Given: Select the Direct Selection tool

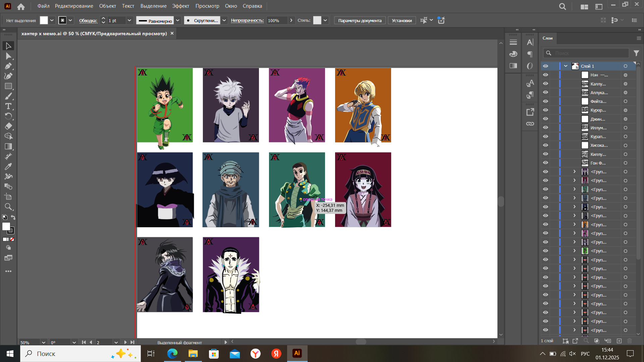Looking at the screenshot, I should pyautogui.click(x=8, y=56).
